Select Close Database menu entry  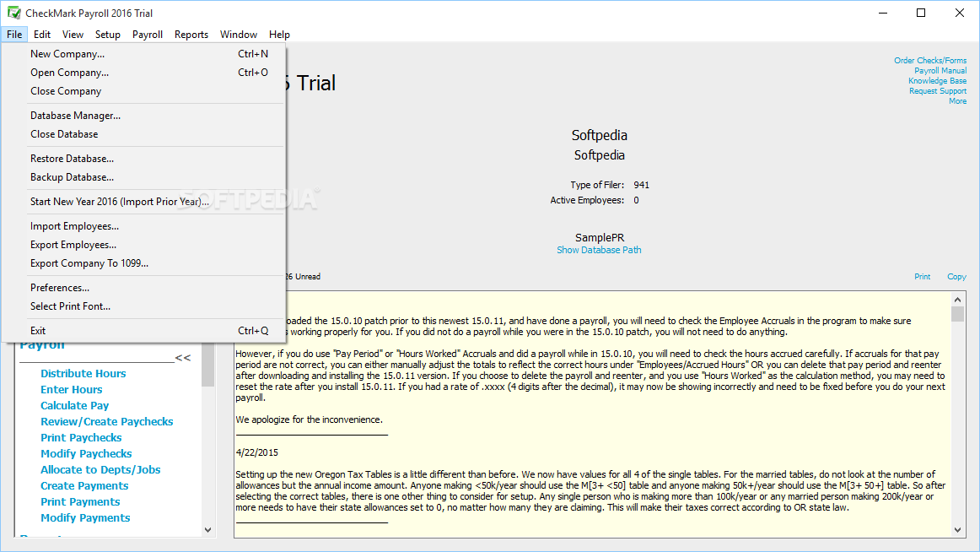click(x=143, y=134)
